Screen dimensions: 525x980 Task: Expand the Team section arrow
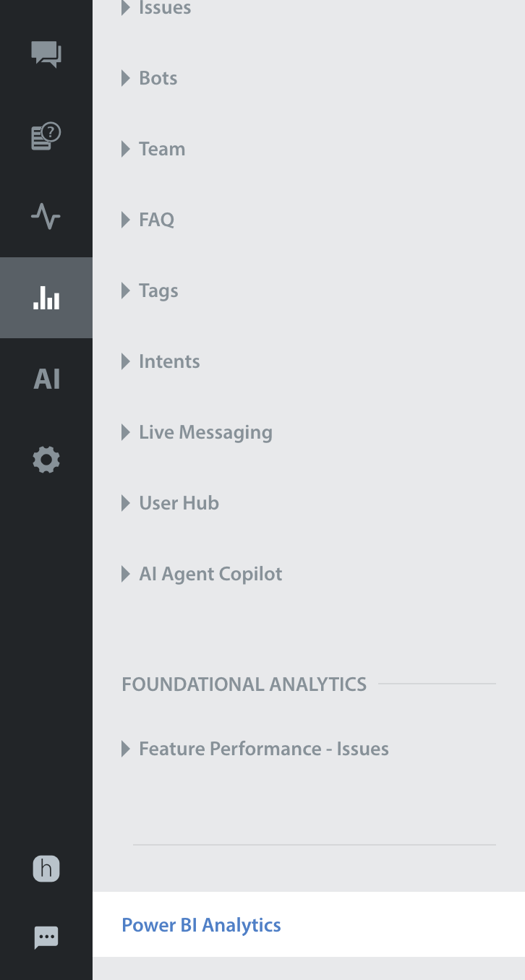pos(126,149)
